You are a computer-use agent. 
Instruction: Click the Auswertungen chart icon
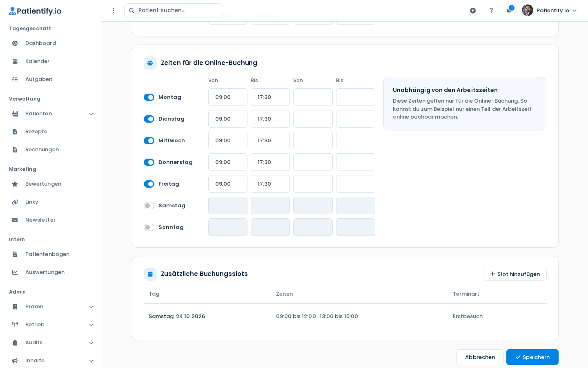[x=15, y=272]
